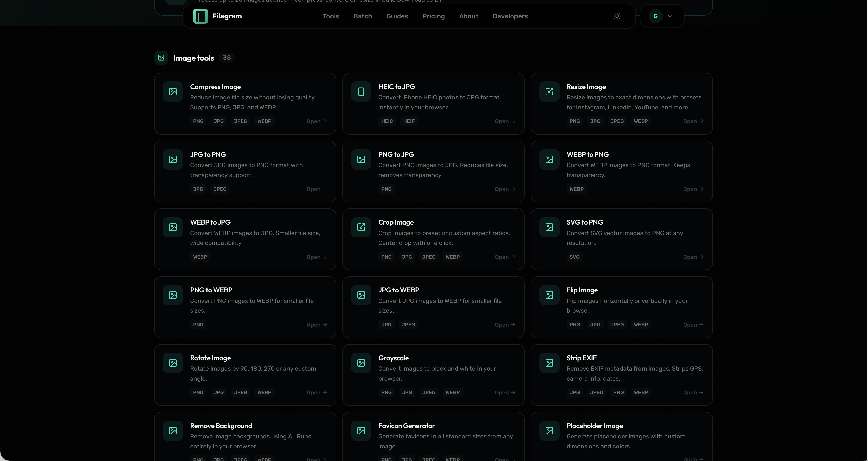Click the Filagram logo icon
The image size is (868, 461).
(x=200, y=16)
